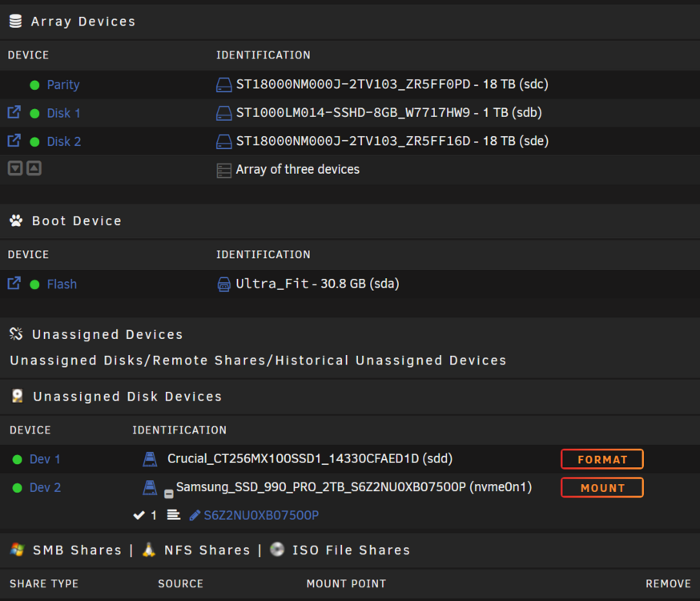Click the down-arrow box below Disk 2
This screenshot has width=700, height=601.
[x=15, y=168]
